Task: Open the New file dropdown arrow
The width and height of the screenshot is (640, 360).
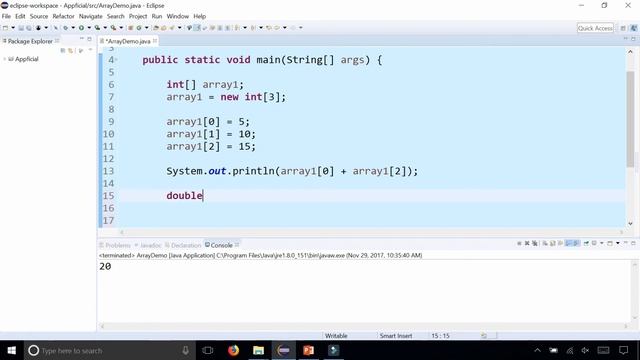Action: (13, 28)
